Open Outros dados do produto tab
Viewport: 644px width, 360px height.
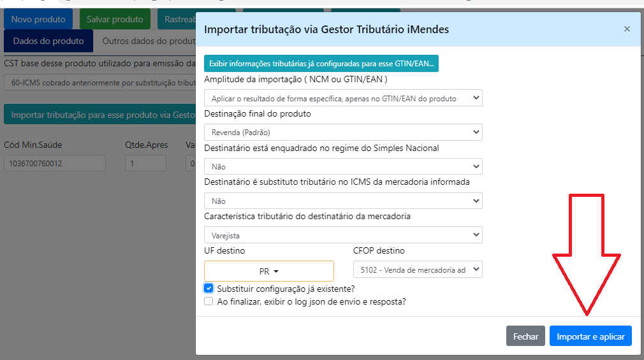click(x=148, y=41)
